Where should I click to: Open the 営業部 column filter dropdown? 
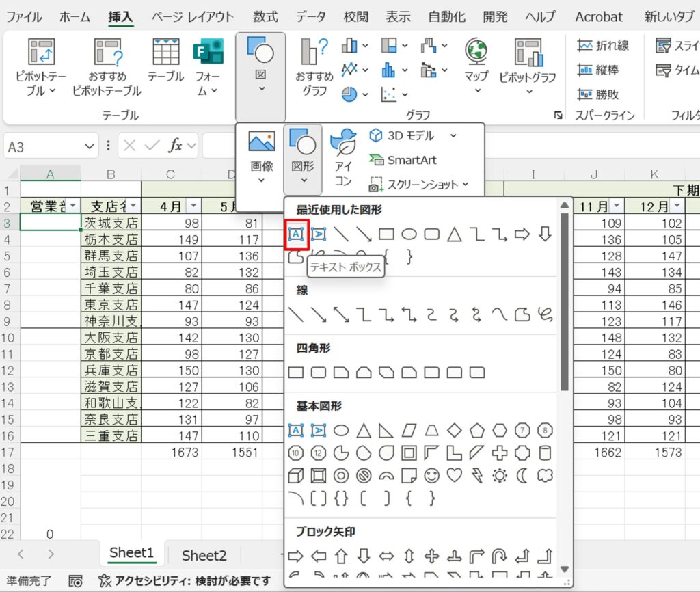72,206
